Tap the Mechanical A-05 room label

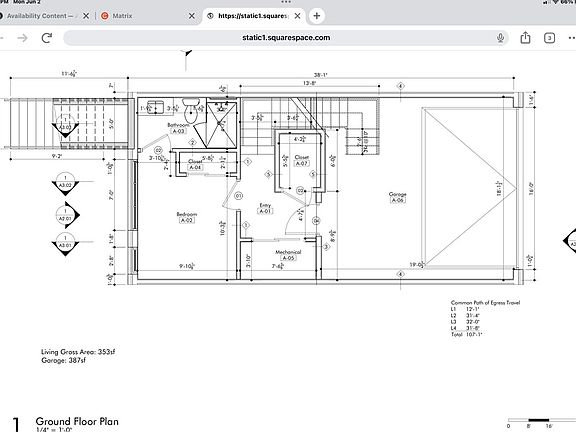click(x=288, y=255)
